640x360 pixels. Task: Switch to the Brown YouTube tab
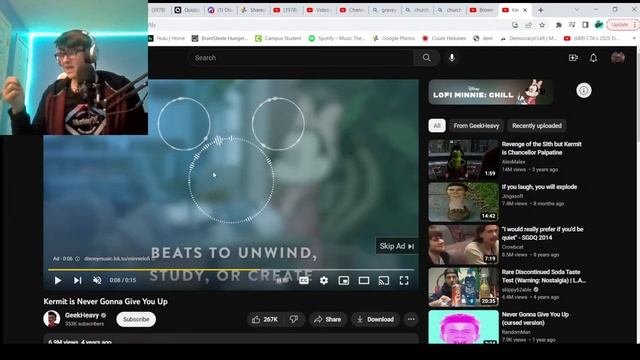[482, 10]
